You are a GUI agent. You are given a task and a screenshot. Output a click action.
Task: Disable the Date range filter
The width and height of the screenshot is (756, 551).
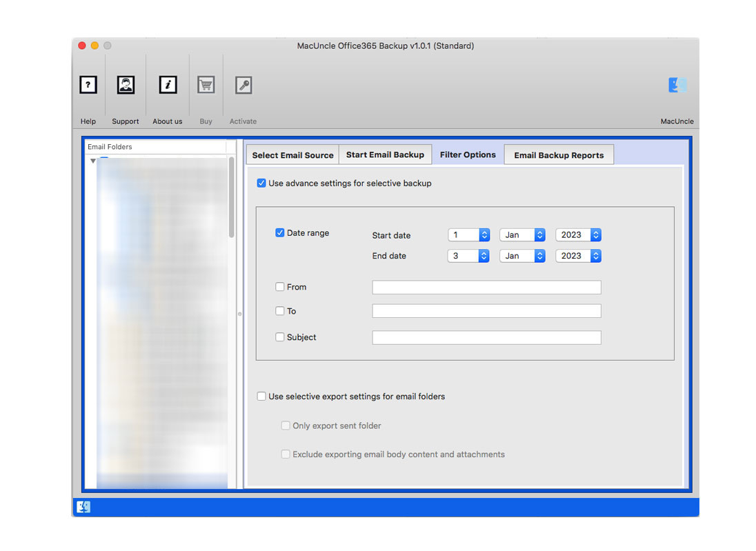tap(280, 232)
